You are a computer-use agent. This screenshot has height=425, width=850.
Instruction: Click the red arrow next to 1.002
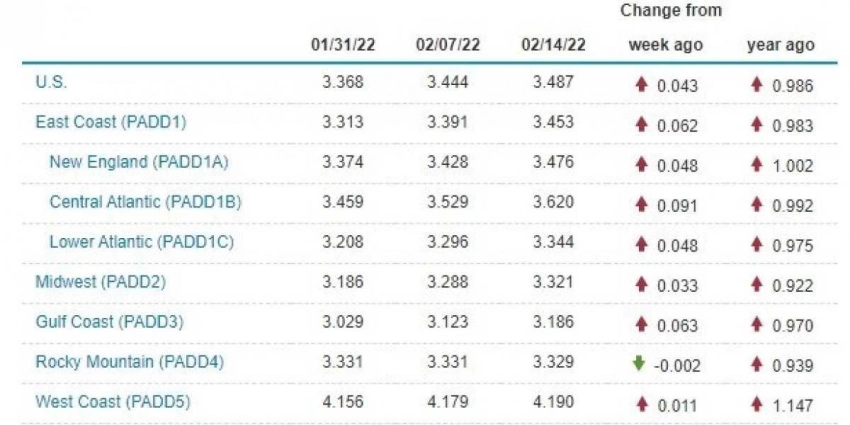[x=757, y=165]
